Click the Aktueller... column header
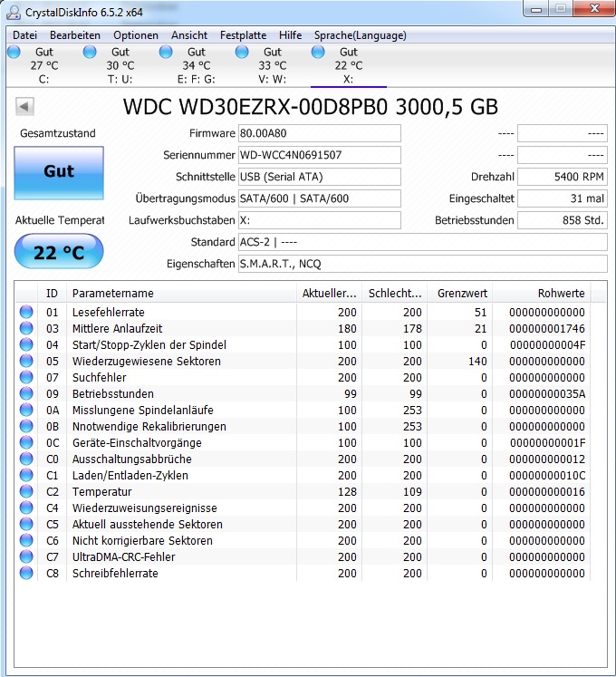 (x=330, y=293)
